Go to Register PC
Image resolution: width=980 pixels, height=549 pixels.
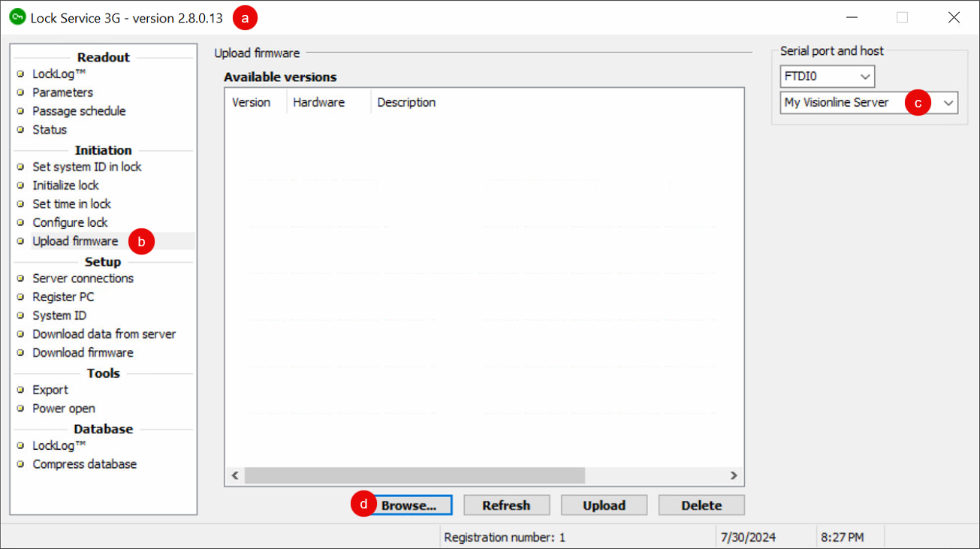tap(63, 297)
